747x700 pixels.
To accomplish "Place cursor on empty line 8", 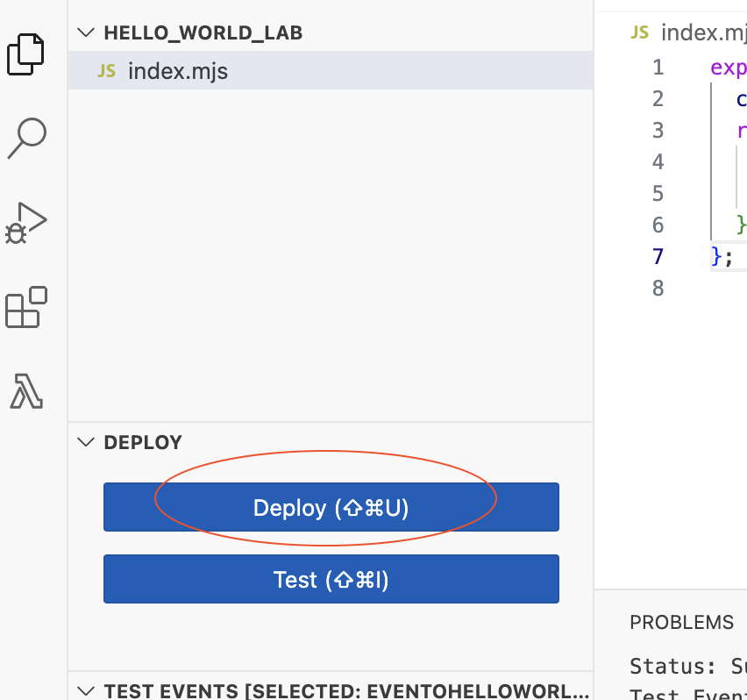I will coord(729,288).
